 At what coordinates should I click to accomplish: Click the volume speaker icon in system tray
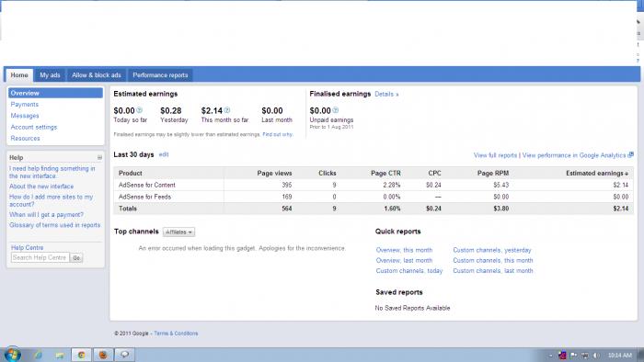(x=596, y=355)
